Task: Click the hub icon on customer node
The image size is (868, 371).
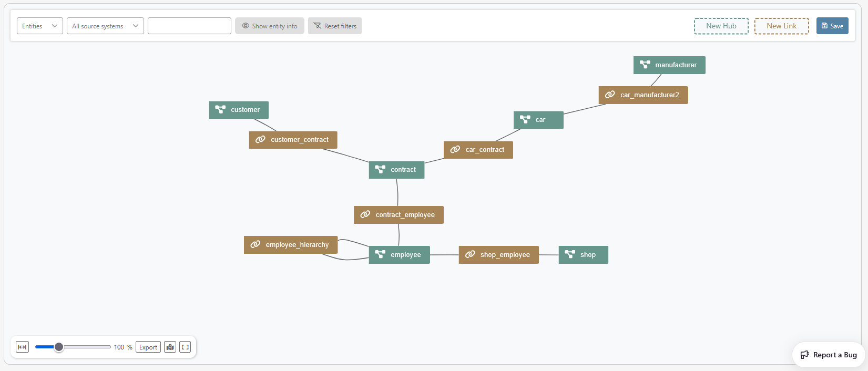Action: (x=220, y=109)
